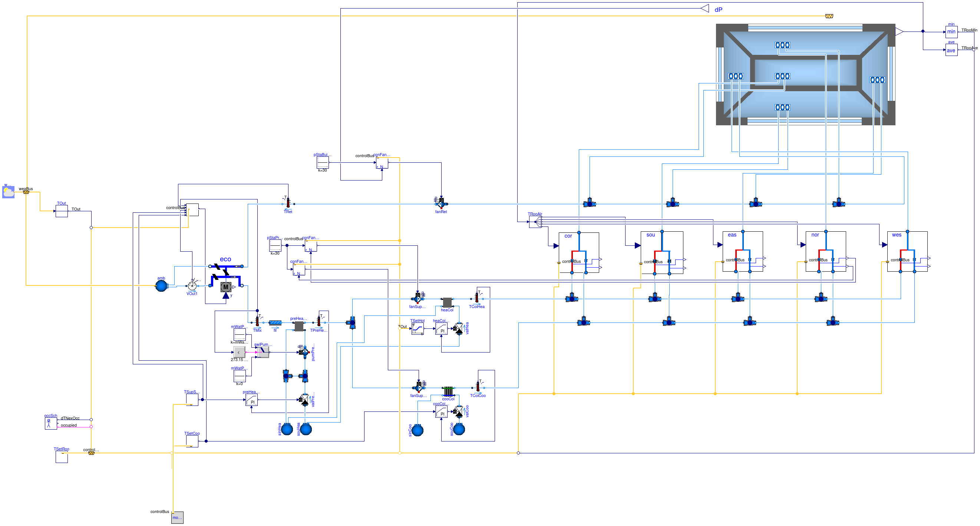This screenshot has width=980, height=526.
Task: Select the mWatP block labeled k=0
Action: click(240, 376)
